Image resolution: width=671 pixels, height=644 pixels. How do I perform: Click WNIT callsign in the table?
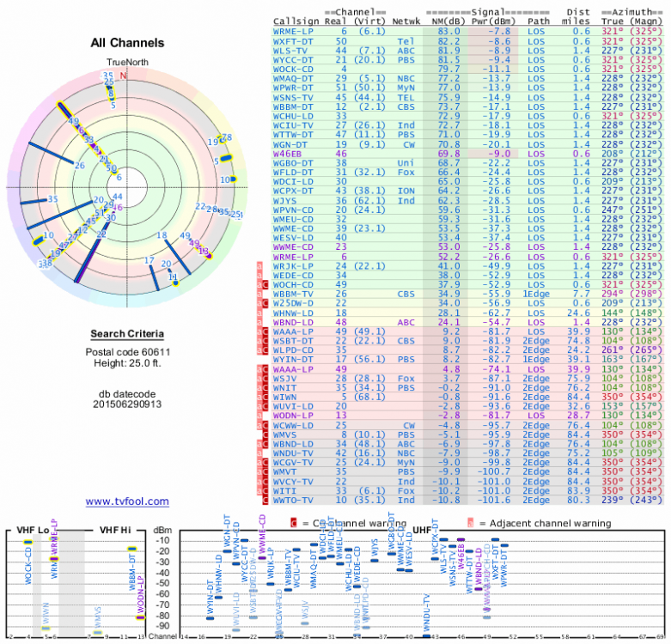tap(284, 388)
